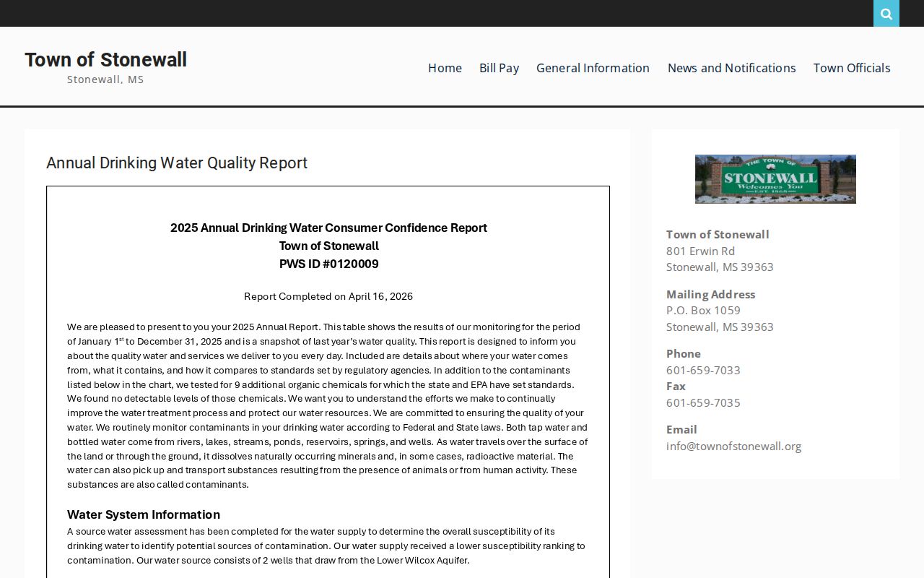Click the fax number 601-659-7035

[703, 402]
